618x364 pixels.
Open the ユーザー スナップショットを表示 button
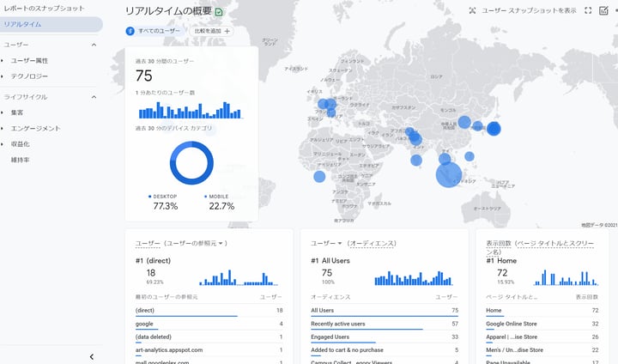click(x=523, y=10)
